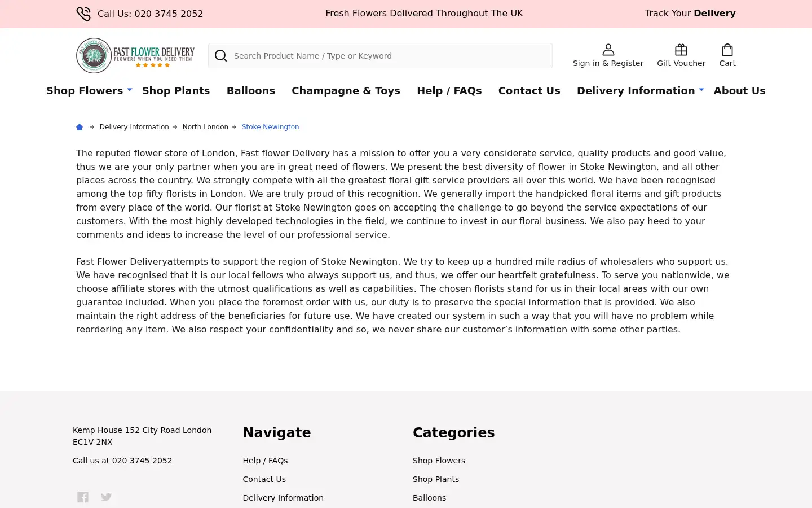Click 'Fresh Flowers Delivered Throughout The UK' text
The image size is (812, 508).
click(x=424, y=13)
